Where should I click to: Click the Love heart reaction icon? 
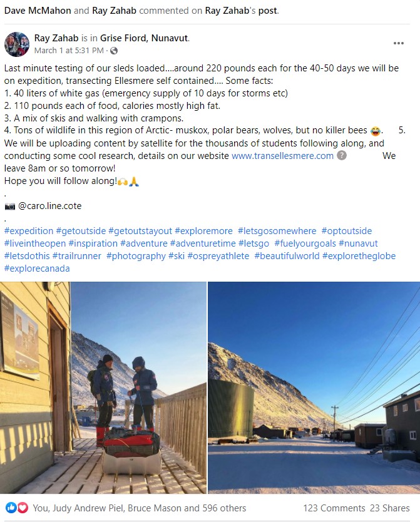tap(23, 508)
